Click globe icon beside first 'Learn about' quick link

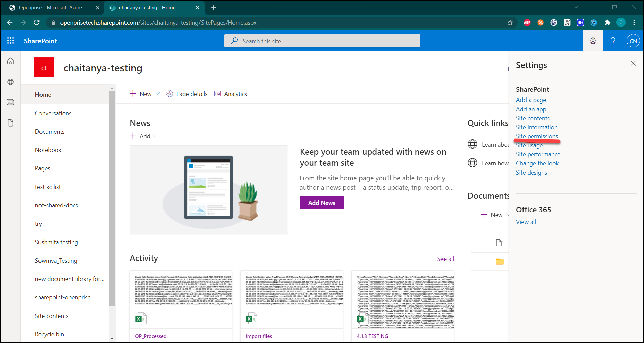point(472,144)
